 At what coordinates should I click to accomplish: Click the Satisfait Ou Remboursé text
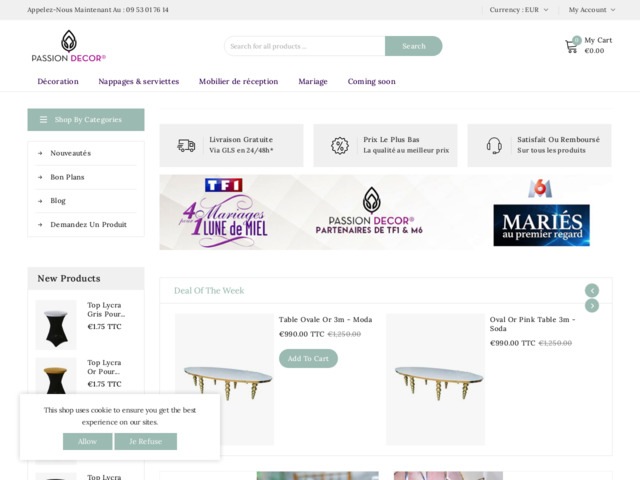(558, 140)
